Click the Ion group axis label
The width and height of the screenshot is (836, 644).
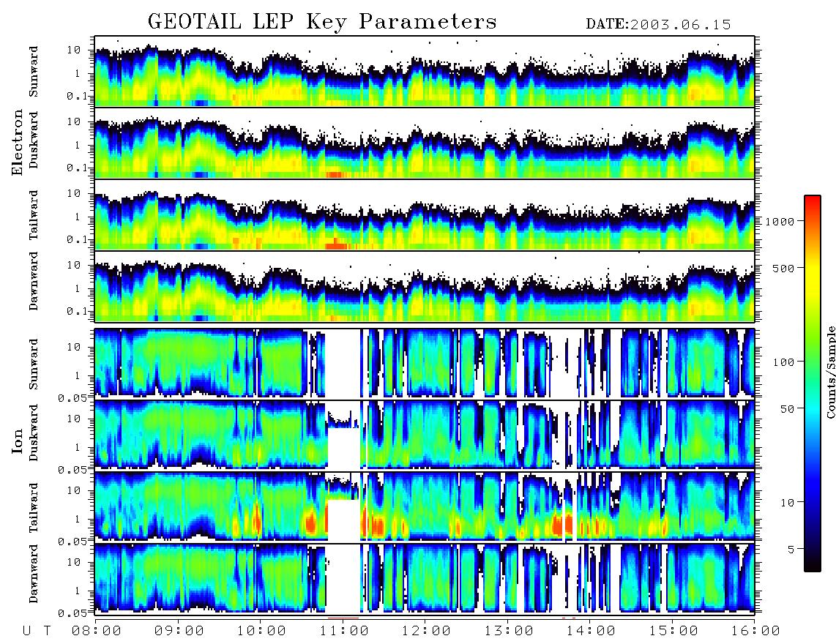tap(18, 441)
